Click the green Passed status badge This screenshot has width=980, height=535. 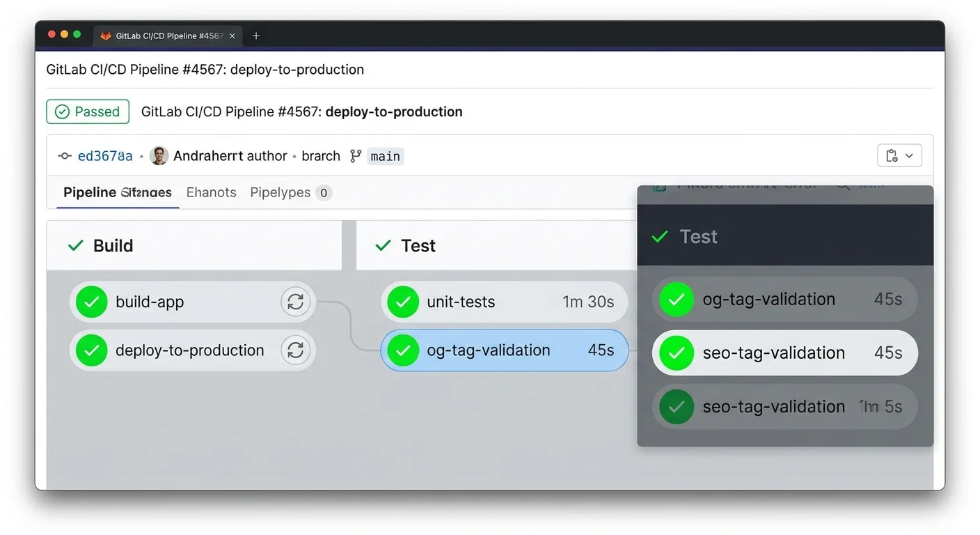click(x=88, y=111)
